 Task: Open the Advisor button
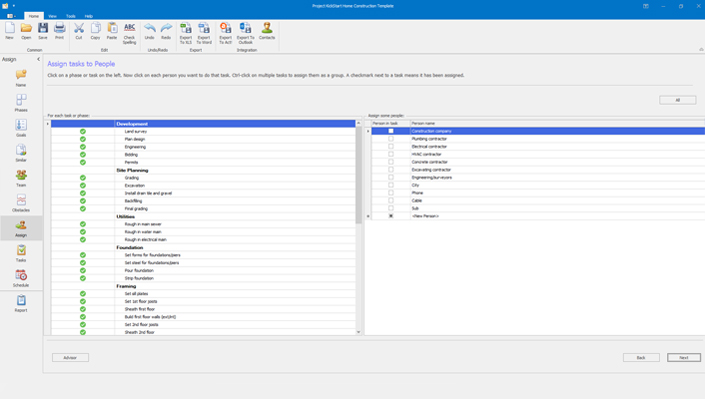(x=70, y=358)
